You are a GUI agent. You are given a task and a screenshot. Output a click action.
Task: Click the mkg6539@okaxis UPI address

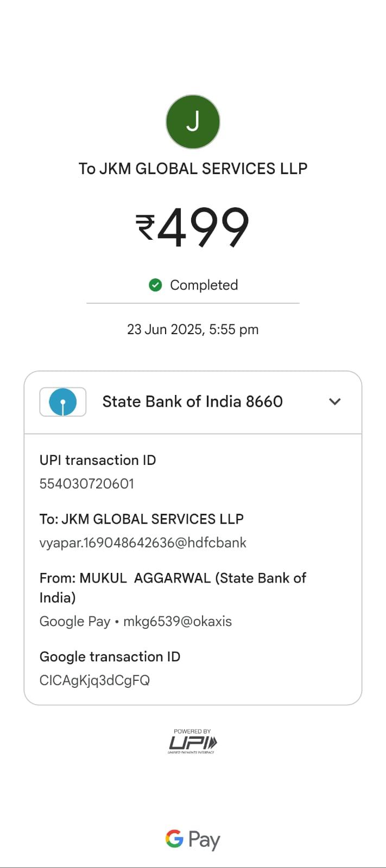178,621
